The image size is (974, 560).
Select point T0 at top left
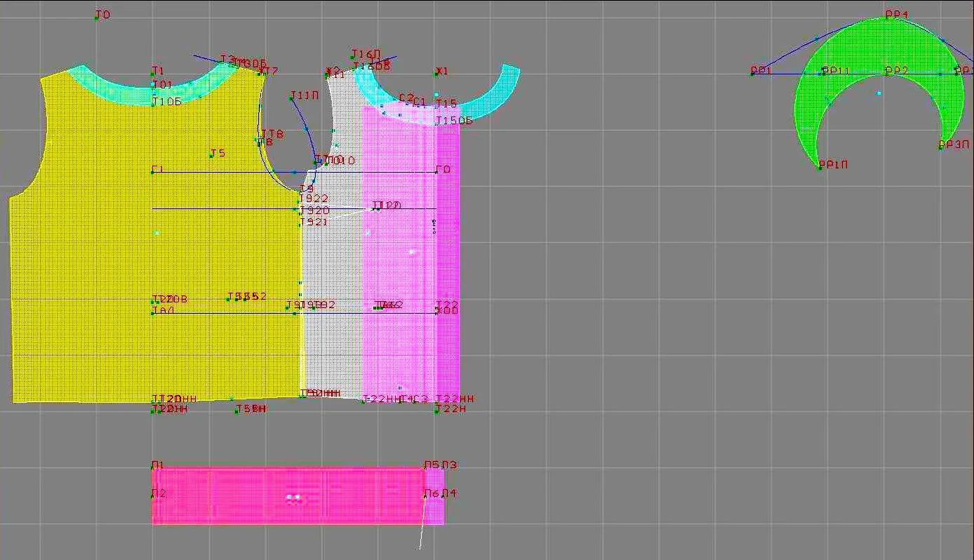coord(97,18)
